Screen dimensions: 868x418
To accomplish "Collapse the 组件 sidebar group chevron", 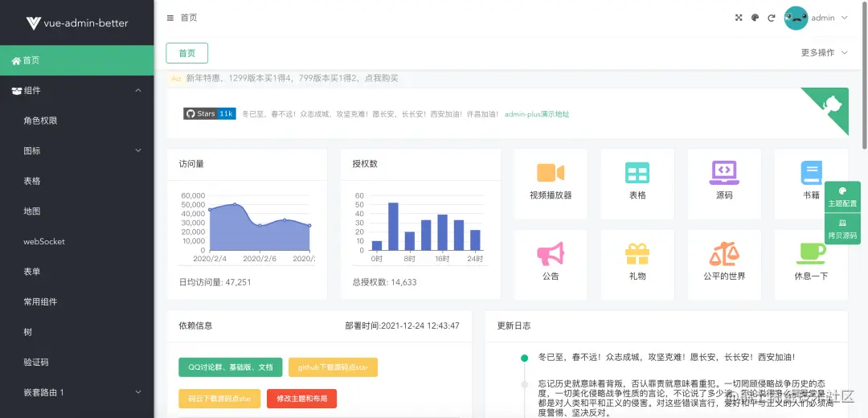I will pos(138,90).
